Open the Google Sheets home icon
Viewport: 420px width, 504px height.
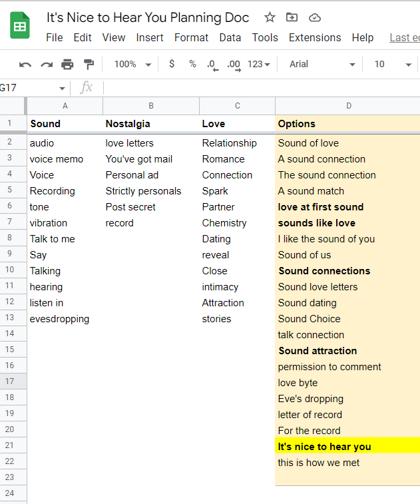(x=20, y=25)
